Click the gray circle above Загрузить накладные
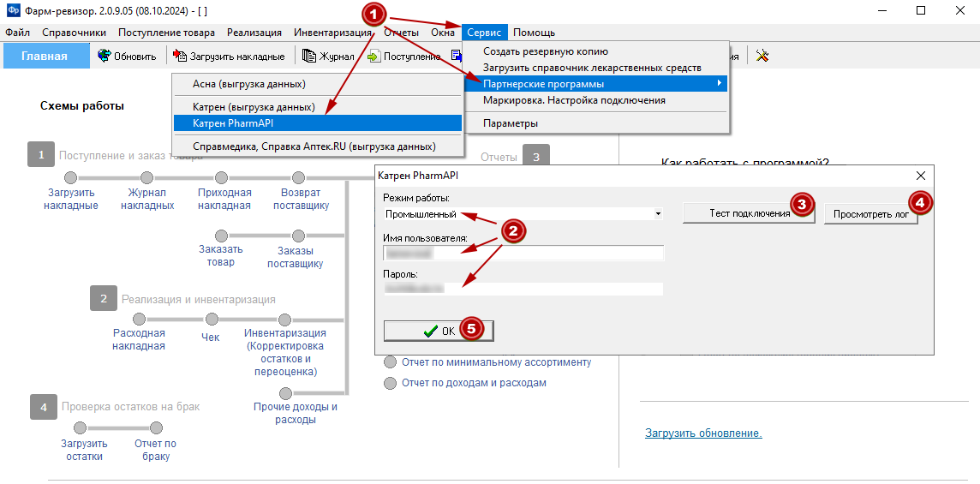 (x=70, y=177)
